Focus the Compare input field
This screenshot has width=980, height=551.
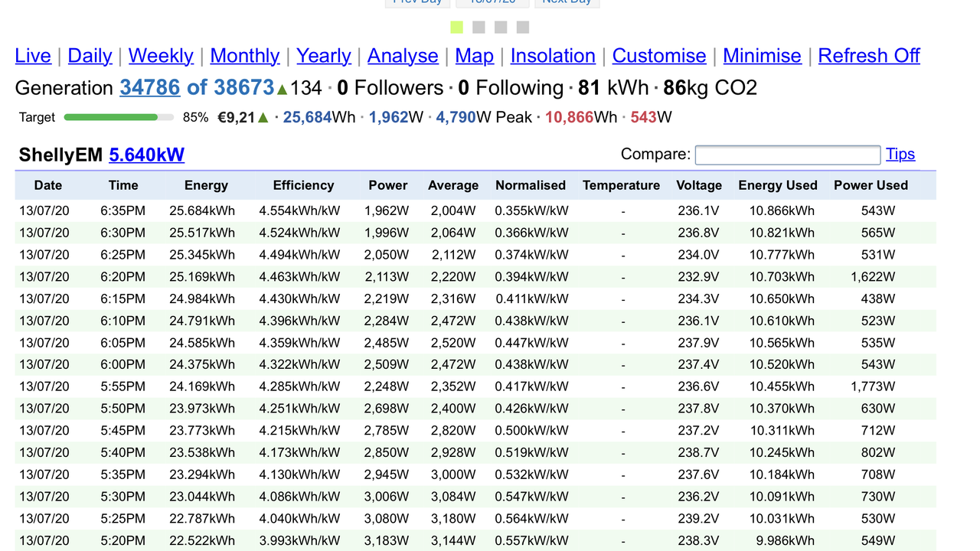788,155
